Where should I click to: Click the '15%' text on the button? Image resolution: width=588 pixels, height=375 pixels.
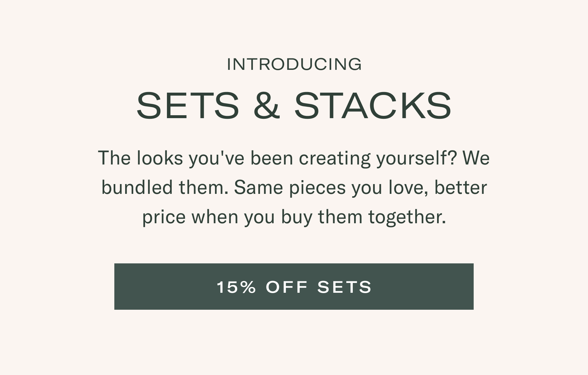[x=236, y=287]
